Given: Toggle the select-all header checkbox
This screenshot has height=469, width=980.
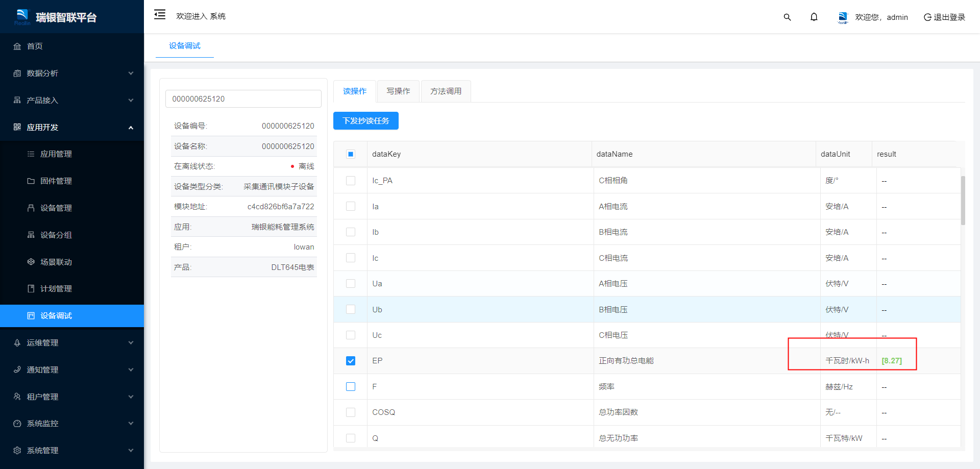Looking at the screenshot, I should (351, 154).
